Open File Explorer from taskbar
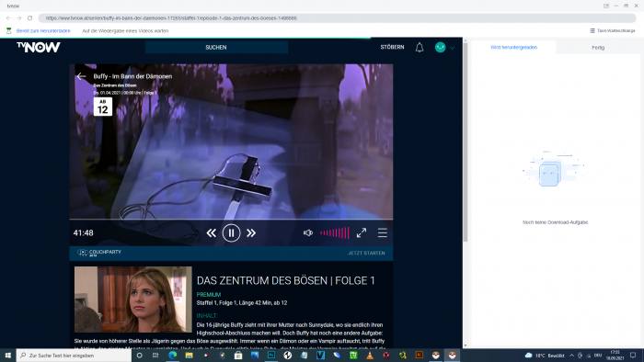The image size is (644, 362). coord(189,355)
